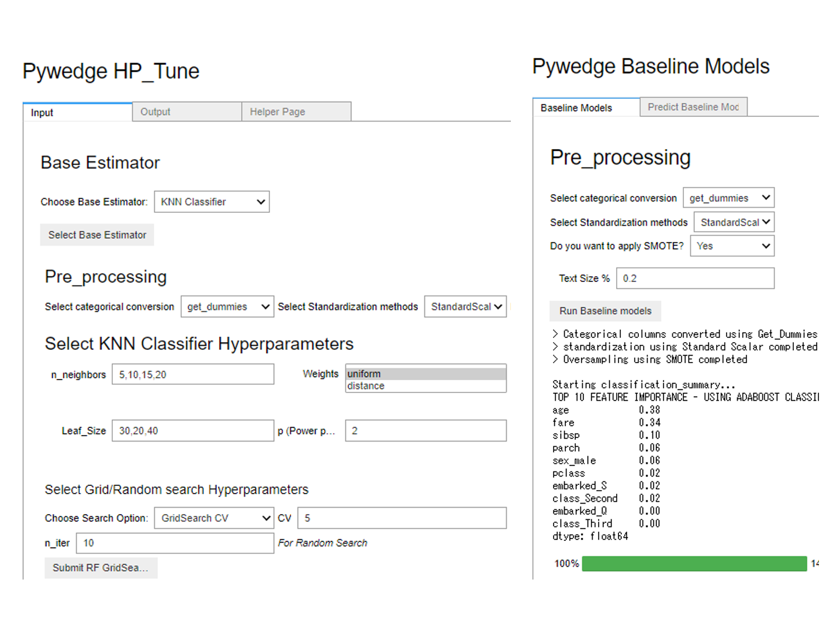840x631 pixels.
Task: Select uniform in Weights list
Action: [x=426, y=374]
